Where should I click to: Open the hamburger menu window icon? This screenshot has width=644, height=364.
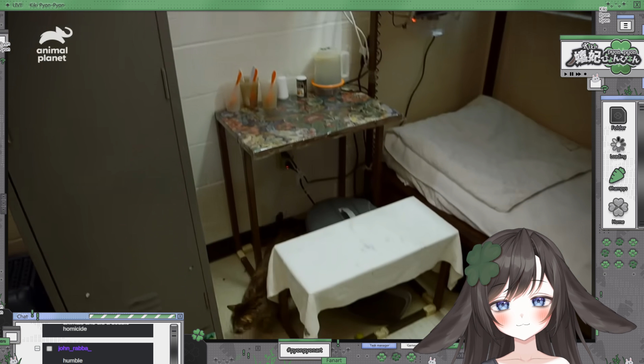point(625,26)
